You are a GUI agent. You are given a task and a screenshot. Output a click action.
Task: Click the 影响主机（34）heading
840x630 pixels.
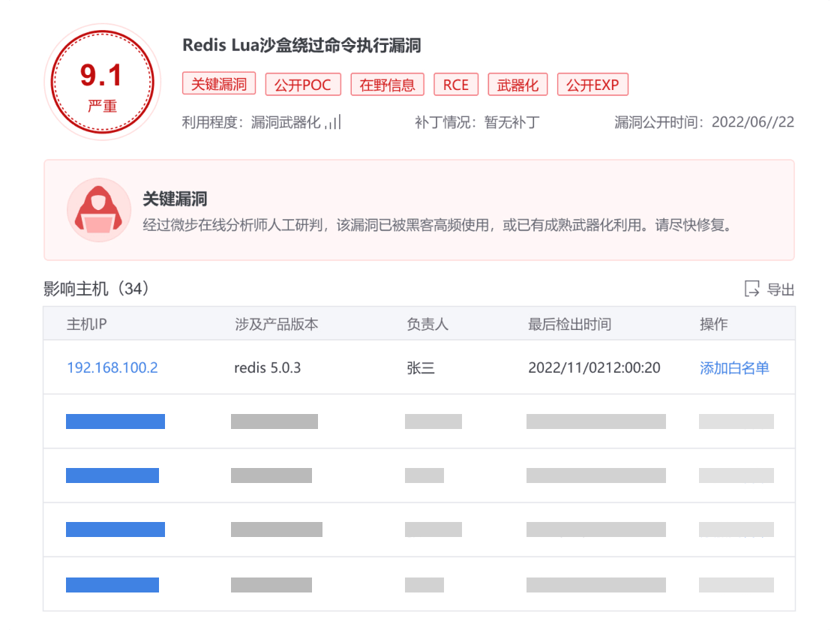click(96, 289)
